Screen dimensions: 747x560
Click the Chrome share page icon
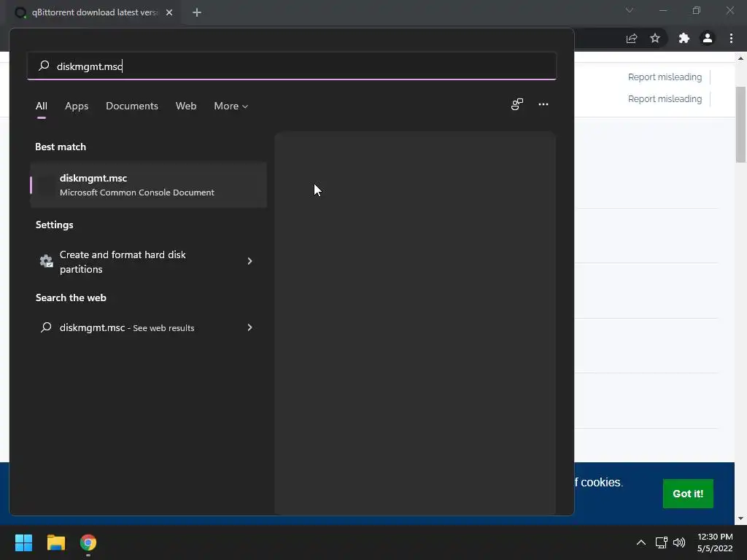click(632, 38)
